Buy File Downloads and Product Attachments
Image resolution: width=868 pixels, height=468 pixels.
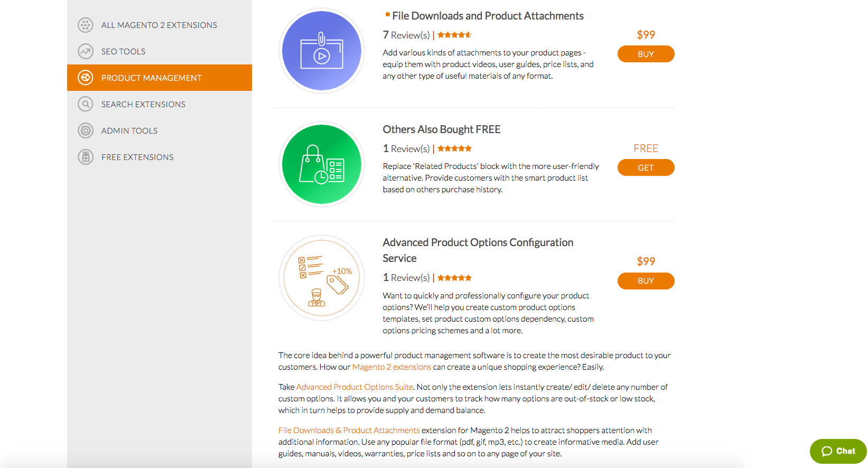(646, 54)
